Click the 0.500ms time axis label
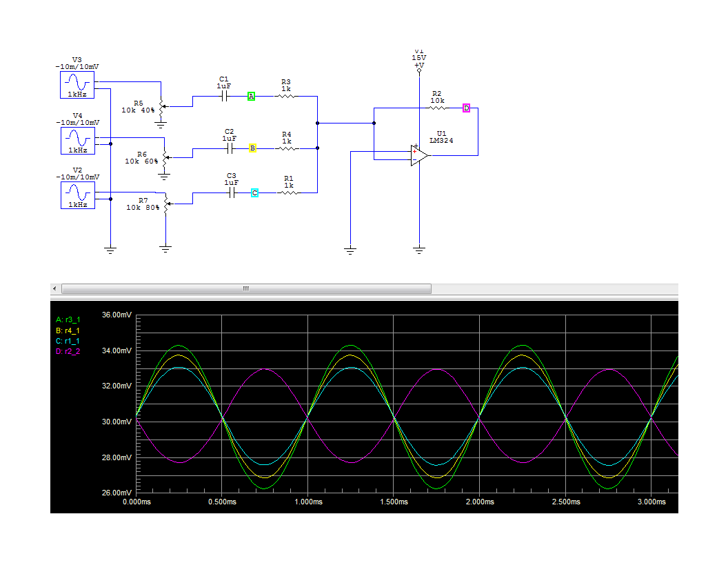 222,502
